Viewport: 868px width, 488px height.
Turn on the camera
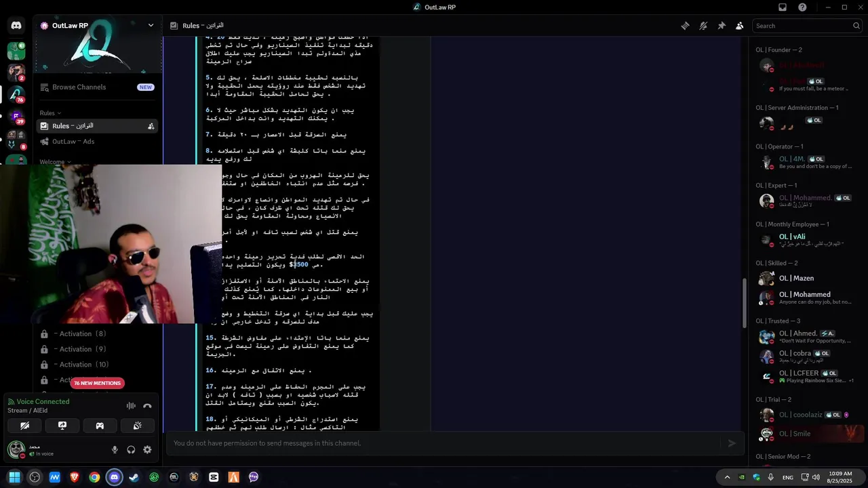(x=24, y=426)
